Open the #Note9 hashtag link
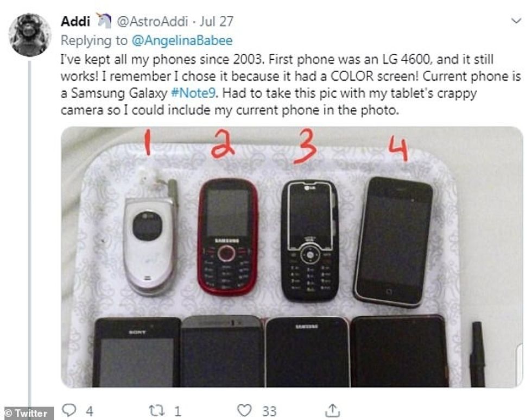The image size is (532, 420). click(193, 93)
